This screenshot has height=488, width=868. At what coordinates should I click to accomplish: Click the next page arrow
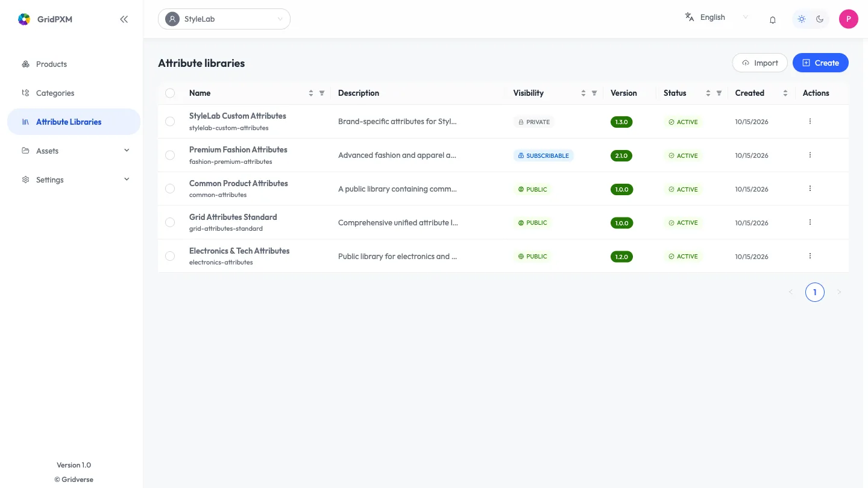tap(839, 292)
